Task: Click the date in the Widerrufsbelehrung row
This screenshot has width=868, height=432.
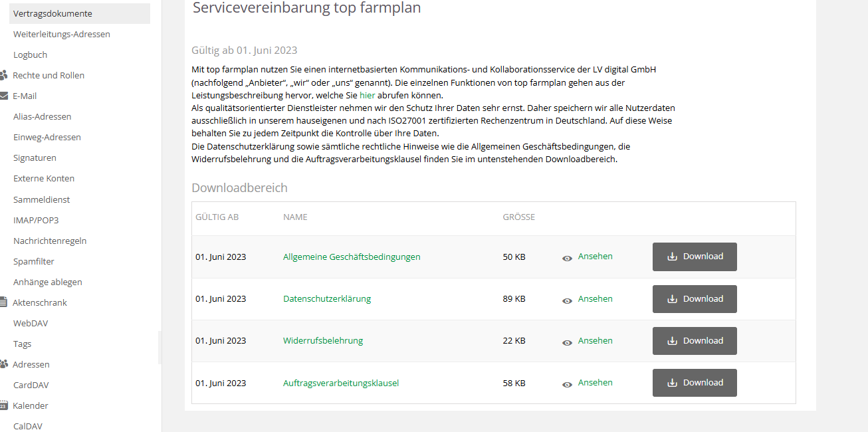Action: 221,340
